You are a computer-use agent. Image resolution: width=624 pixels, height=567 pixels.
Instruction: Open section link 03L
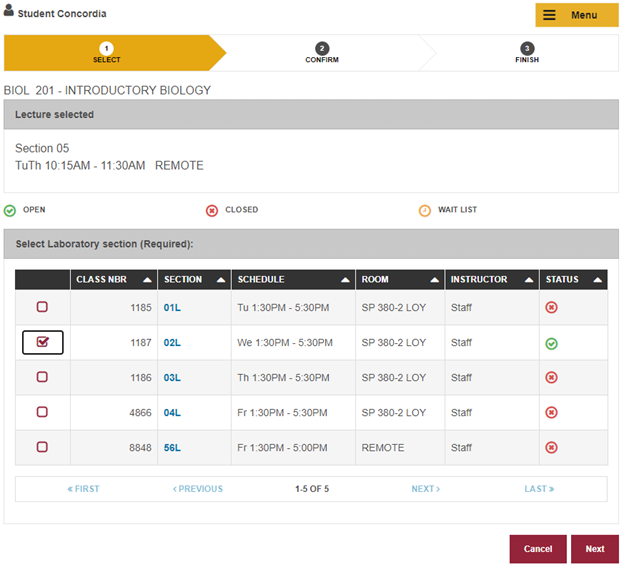172,378
